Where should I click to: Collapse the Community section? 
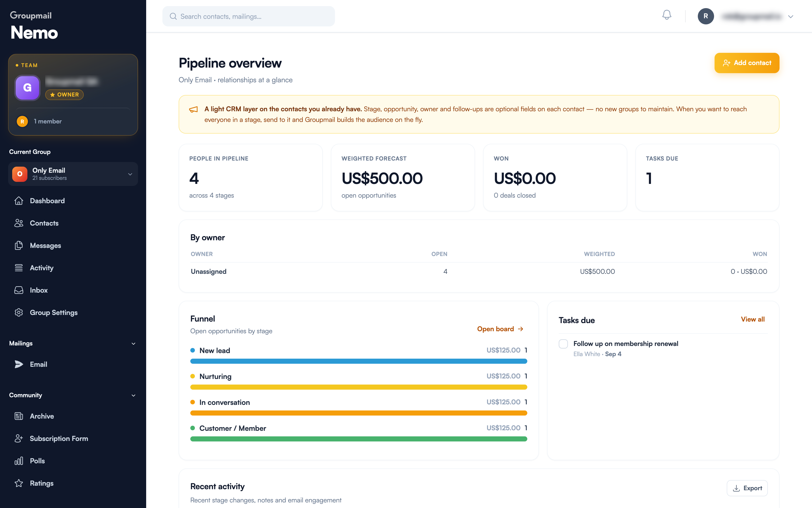(x=133, y=395)
